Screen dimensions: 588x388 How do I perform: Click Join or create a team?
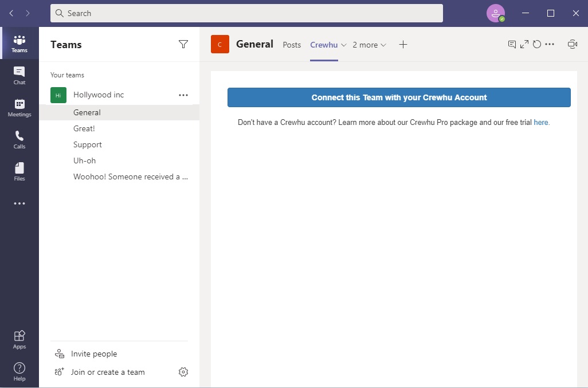coord(108,372)
